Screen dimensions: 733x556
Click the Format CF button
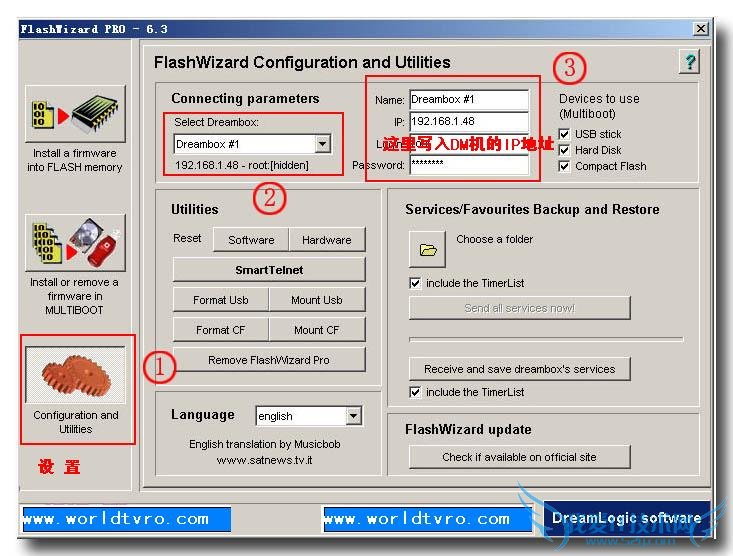tap(221, 330)
